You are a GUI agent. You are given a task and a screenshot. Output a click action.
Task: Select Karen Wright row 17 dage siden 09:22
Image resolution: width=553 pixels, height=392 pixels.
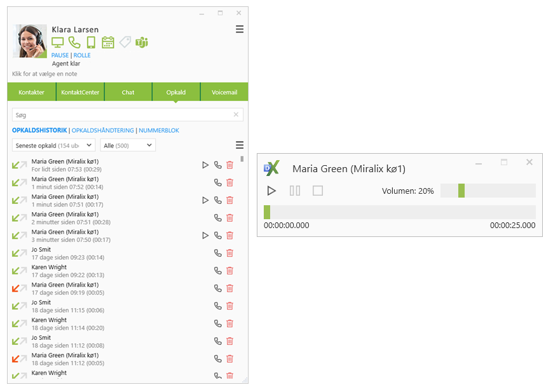point(123,271)
